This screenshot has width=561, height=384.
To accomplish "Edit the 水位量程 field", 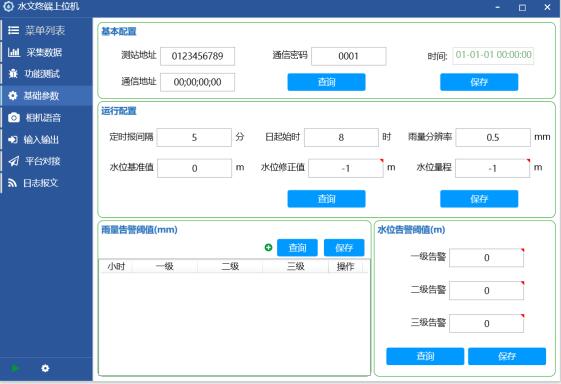I will tap(493, 168).
